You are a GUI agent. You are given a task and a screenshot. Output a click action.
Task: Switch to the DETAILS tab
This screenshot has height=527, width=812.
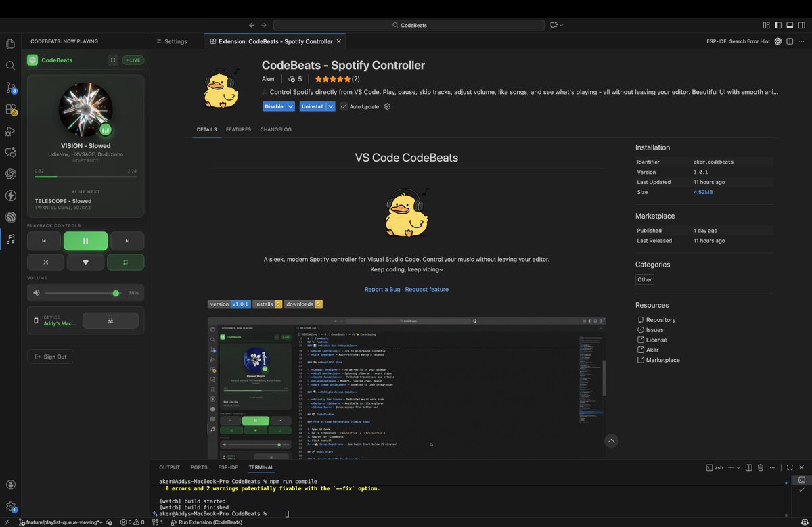(206, 129)
